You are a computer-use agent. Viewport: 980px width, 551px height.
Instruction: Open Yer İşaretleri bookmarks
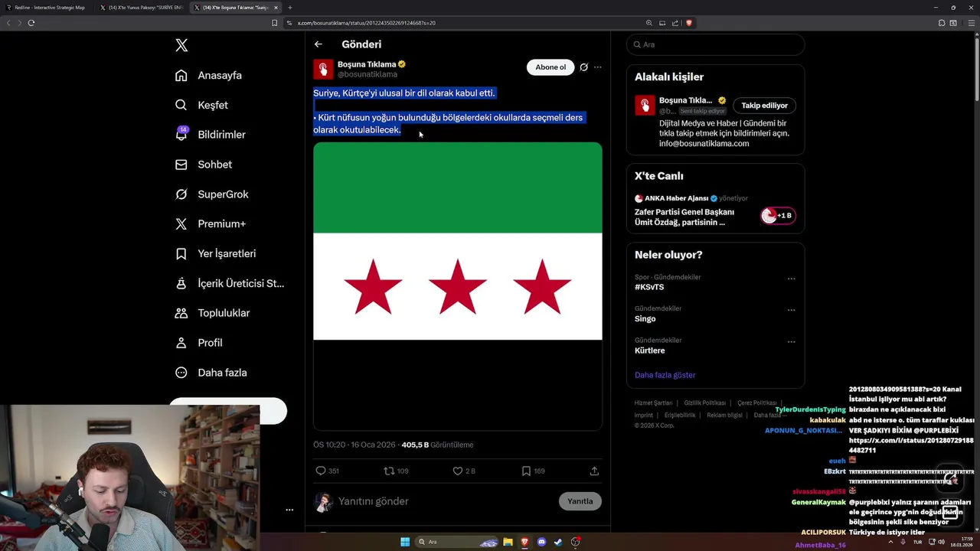(215, 253)
